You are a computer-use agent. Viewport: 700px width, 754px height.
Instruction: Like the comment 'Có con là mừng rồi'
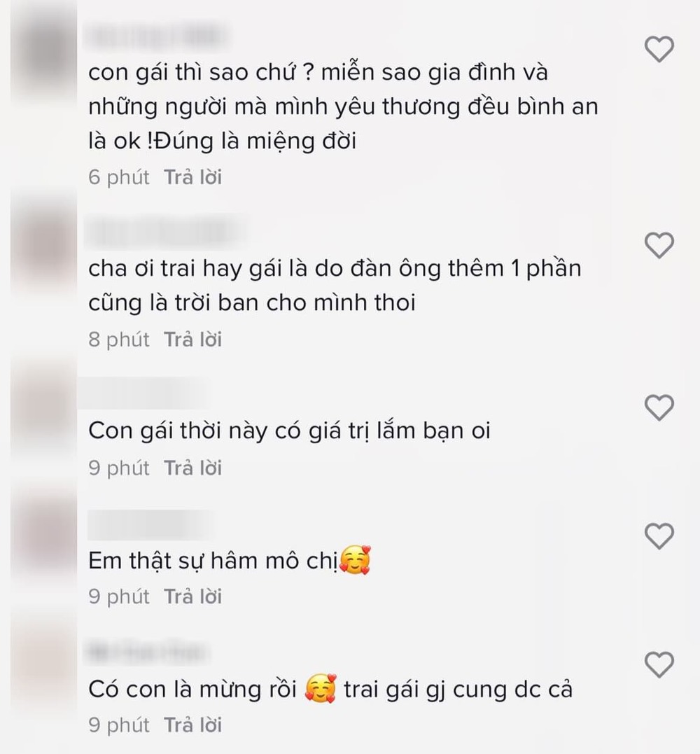pos(659,664)
